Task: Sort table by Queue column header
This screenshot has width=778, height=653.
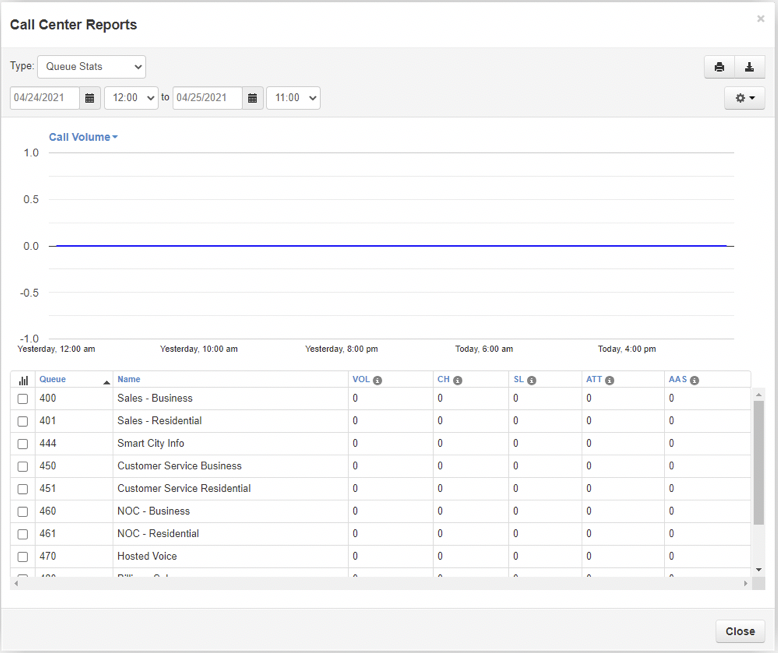Action: point(52,380)
